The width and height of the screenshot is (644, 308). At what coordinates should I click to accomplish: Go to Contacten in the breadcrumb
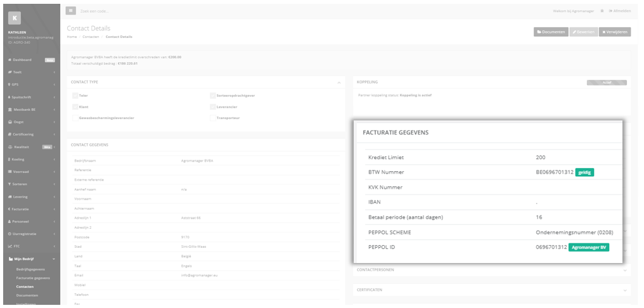click(x=91, y=37)
